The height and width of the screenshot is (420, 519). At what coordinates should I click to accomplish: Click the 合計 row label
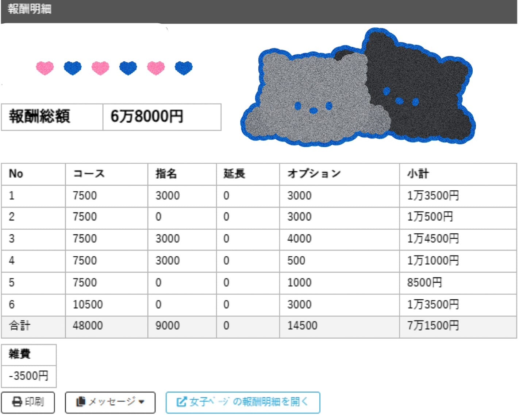click(x=19, y=326)
